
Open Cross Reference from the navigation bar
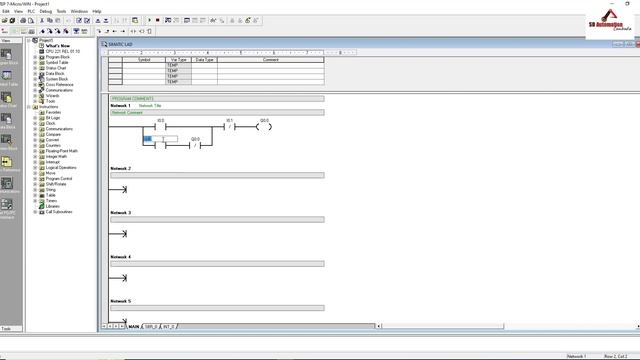[7, 163]
